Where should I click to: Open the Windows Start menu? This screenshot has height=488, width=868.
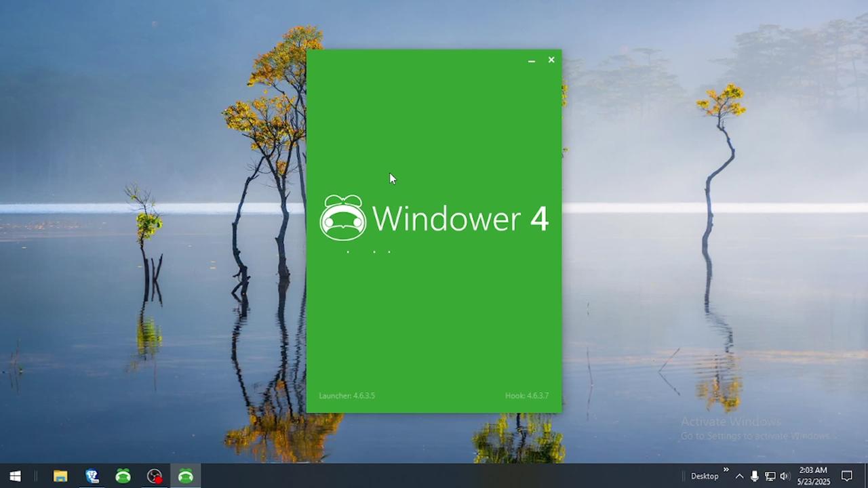click(15, 476)
